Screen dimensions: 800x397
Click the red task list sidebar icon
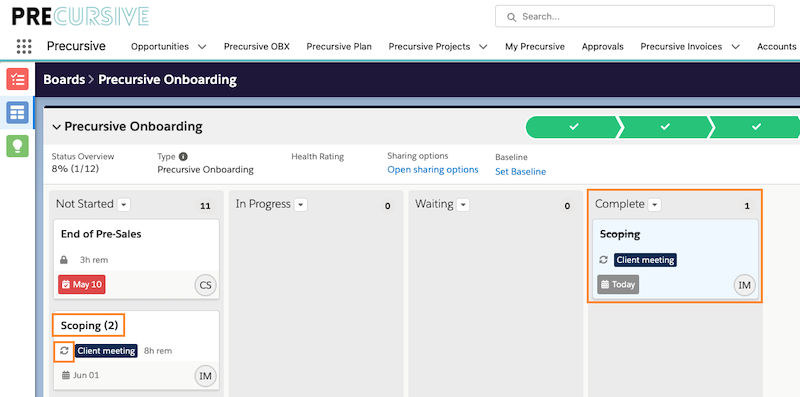[17, 79]
